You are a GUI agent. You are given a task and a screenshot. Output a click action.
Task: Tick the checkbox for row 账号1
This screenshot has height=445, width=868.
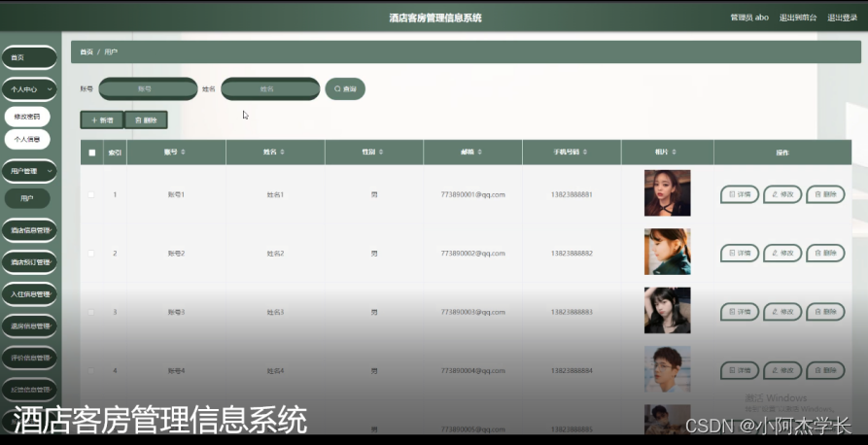[91, 195]
